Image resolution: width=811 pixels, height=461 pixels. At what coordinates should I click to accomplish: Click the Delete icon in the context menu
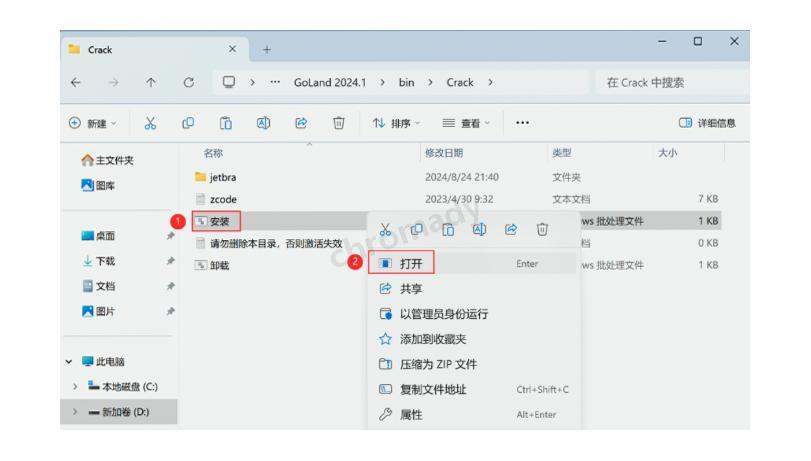coord(542,229)
